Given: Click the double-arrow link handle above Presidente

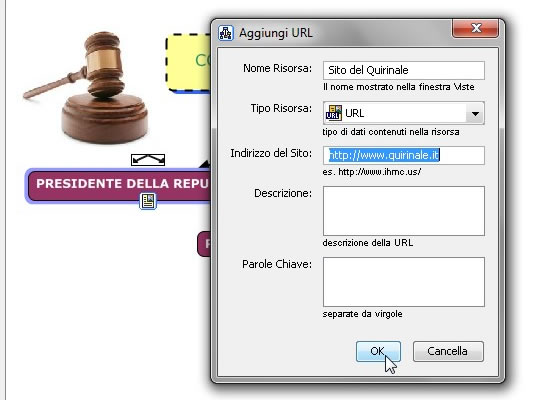Looking at the screenshot, I should click(148, 160).
